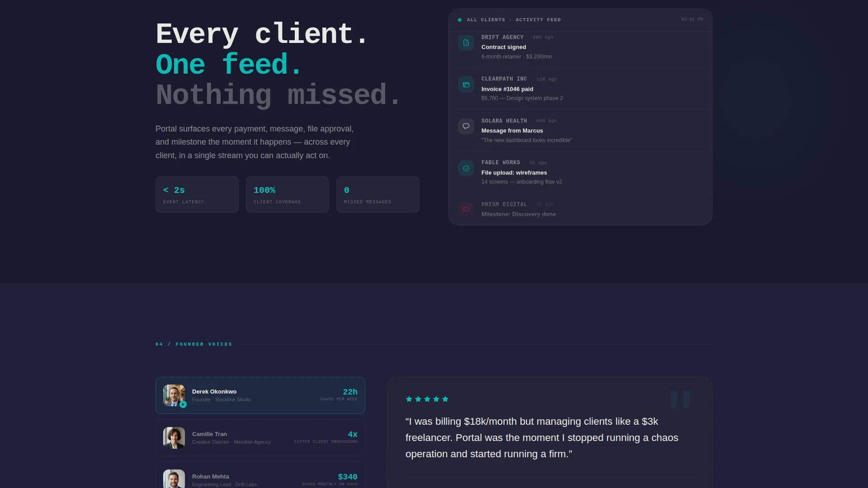Open 'Milestone: Discovery done' entry
Screen dimensions: 868x488
pos(580,209)
